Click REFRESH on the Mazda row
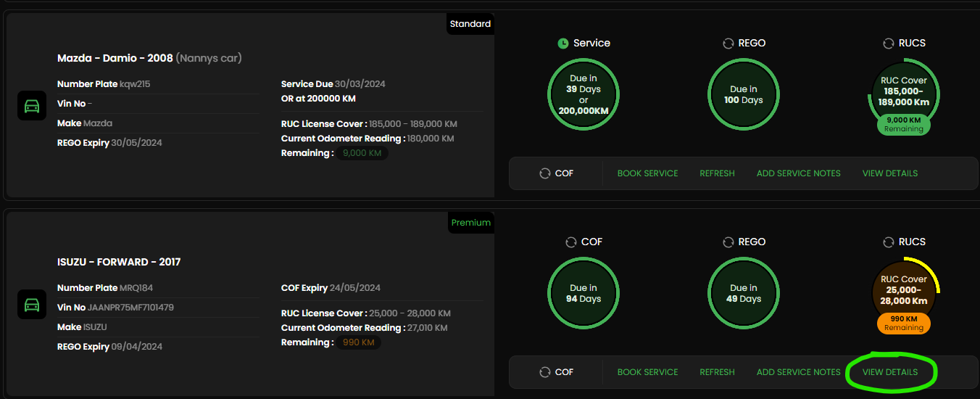The image size is (980, 399). 717,173
